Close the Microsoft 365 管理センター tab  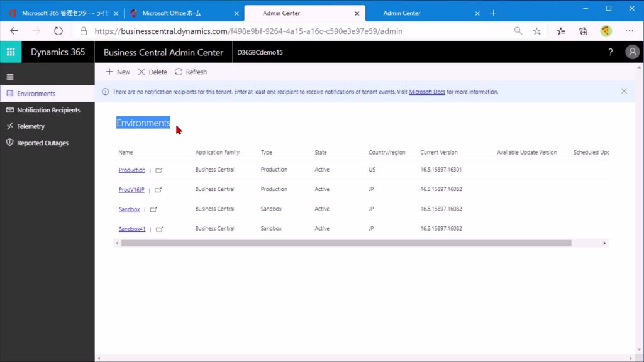point(116,14)
